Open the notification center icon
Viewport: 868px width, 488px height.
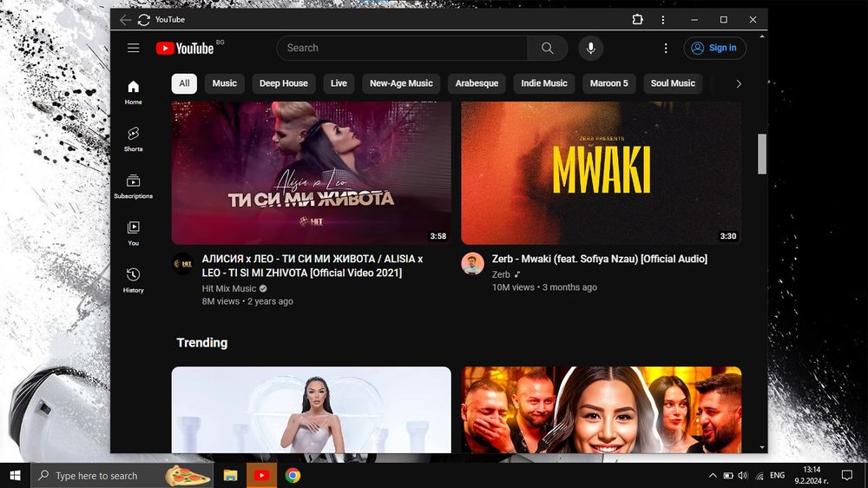point(847,476)
